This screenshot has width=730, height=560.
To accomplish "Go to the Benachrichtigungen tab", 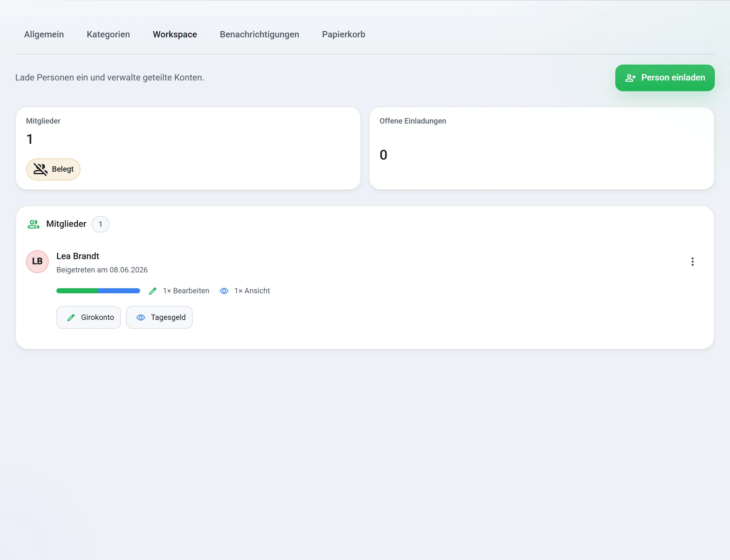I will tap(259, 34).
